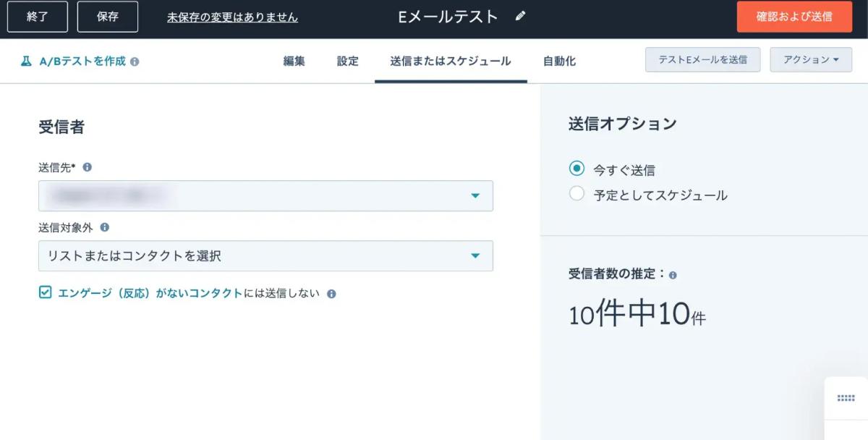Click info icon after エンゲージがないコンタクト text
This screenshot has height=440, width=868.
[x=331, y=294]
